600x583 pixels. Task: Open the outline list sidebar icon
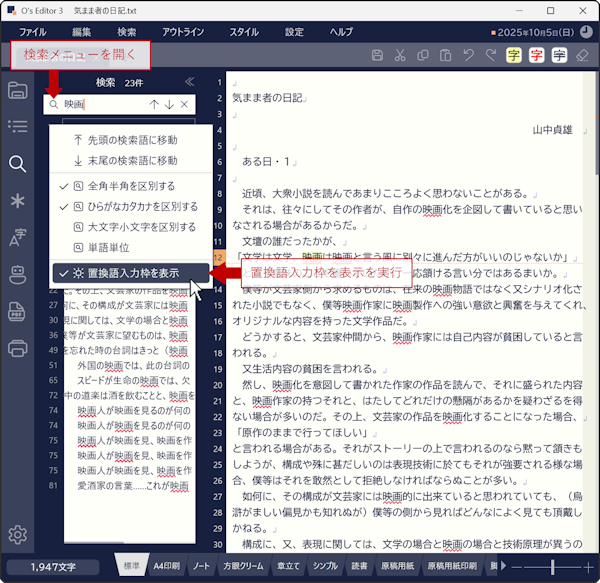click(x=17, y=127)
